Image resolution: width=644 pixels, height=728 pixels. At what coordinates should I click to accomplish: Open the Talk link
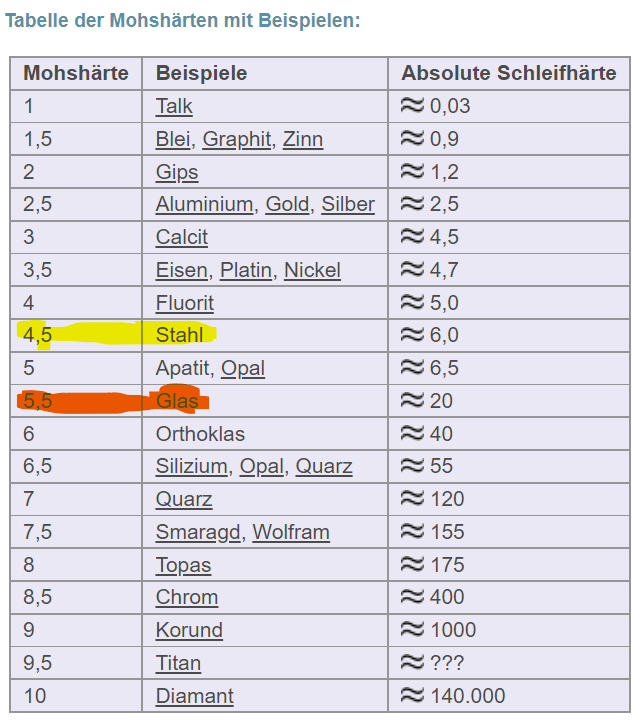coord(174,106)
